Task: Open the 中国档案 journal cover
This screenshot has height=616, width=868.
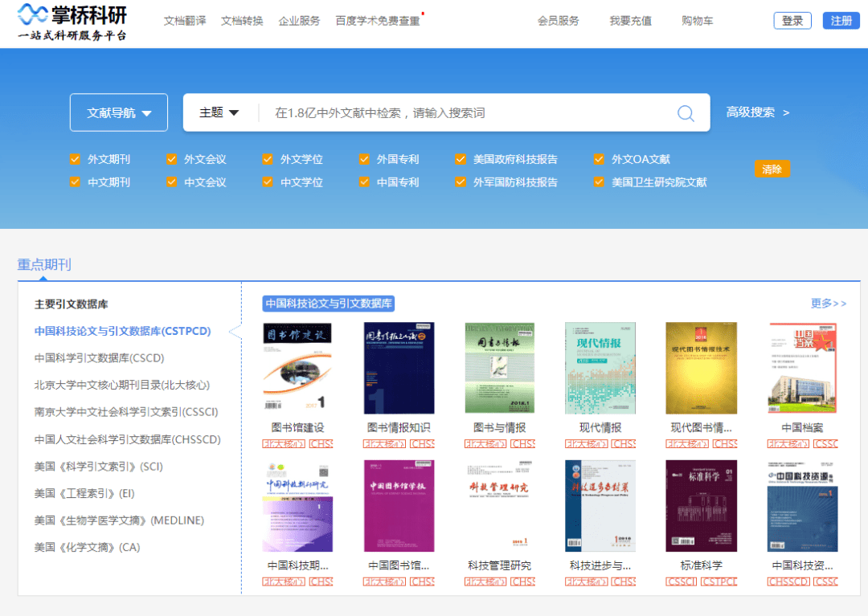Action: pos(802,368)
